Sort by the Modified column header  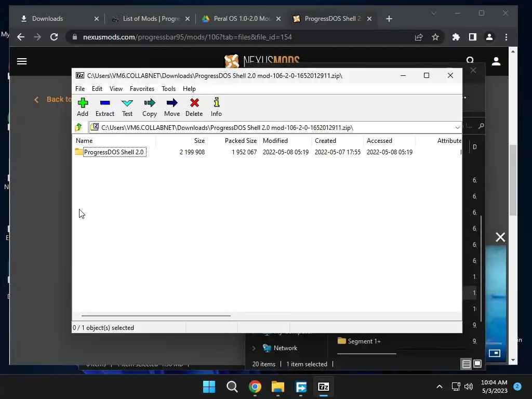coord(275,140)
